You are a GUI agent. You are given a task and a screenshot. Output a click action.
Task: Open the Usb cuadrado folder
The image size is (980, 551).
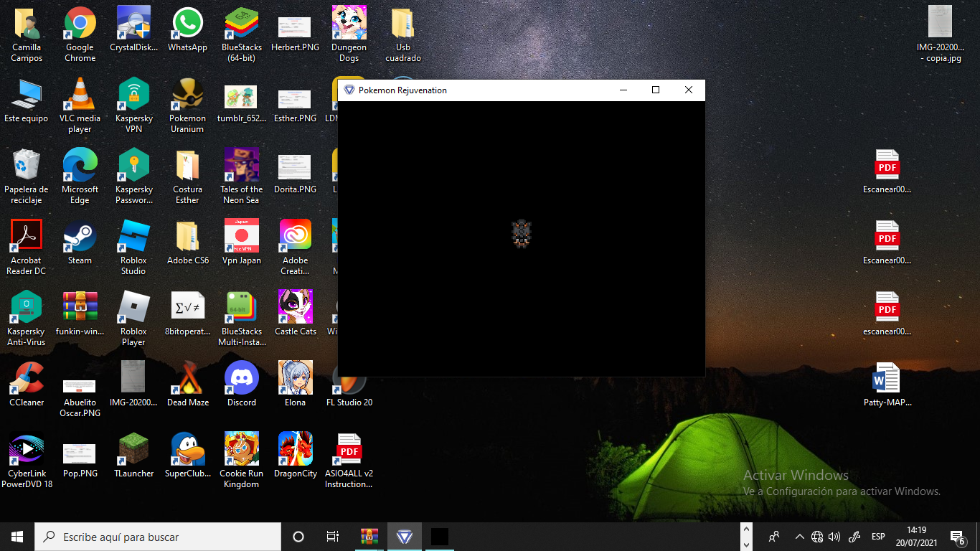tap(403, 24)
